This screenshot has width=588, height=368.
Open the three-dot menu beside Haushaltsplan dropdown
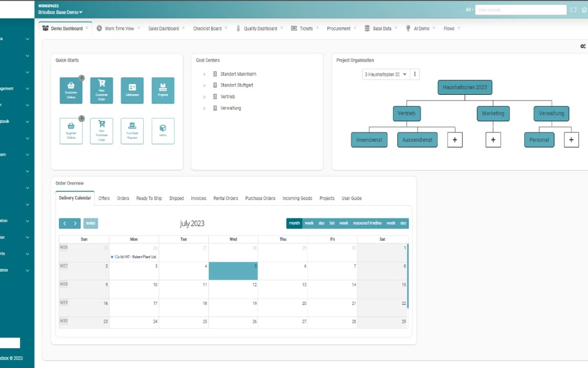[415, 74]
